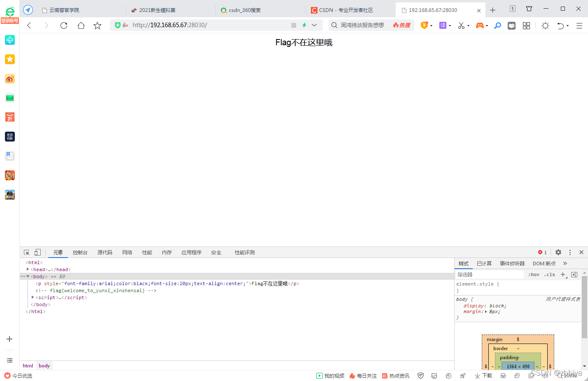Click the 筛选器 filter input
588x381 pixels.
click(x=490, y=274)
